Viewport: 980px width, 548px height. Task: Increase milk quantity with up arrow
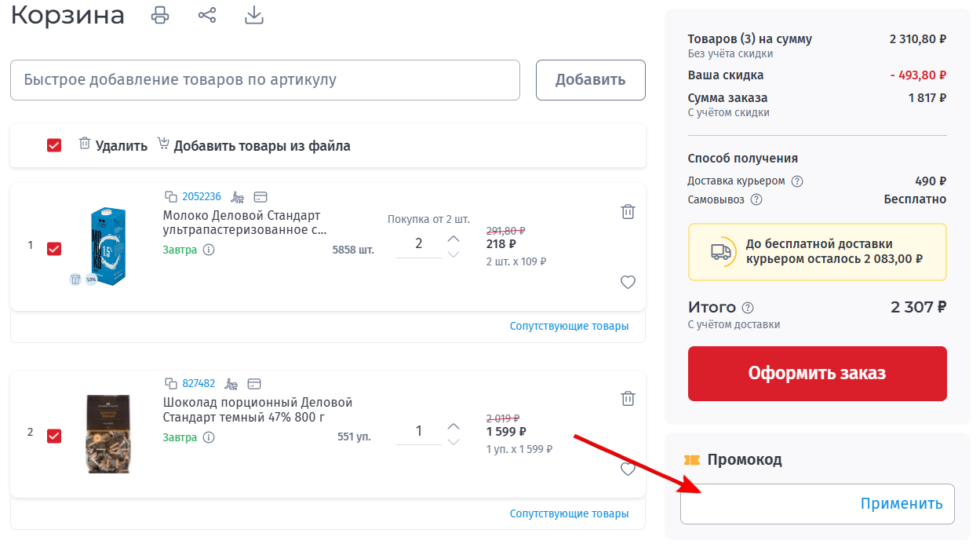pos(454,238)
